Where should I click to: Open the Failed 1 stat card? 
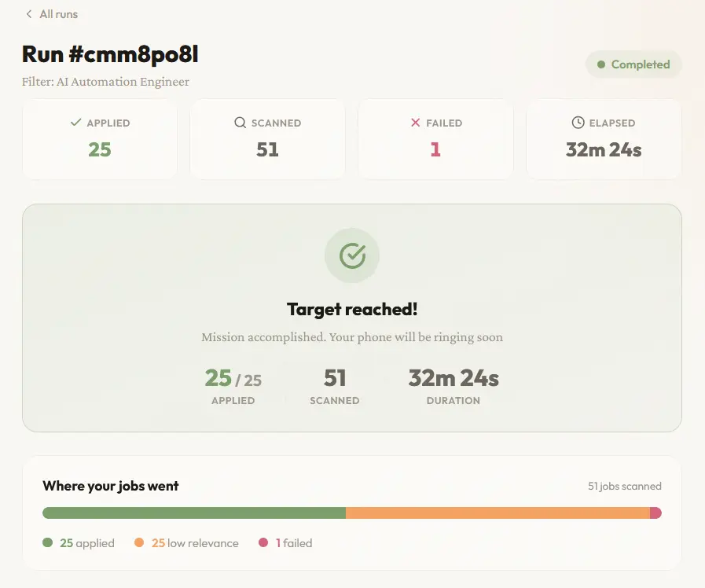click(x=435, y=139)
